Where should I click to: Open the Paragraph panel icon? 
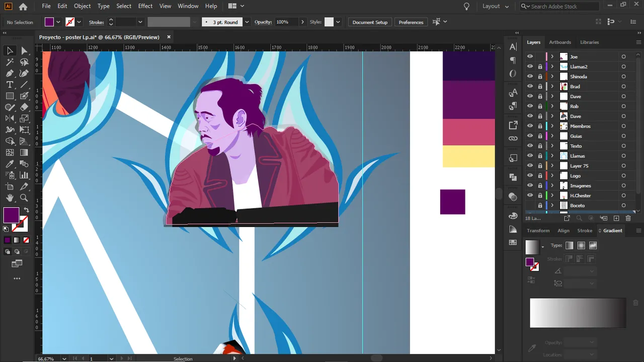[x=513, y=60]
